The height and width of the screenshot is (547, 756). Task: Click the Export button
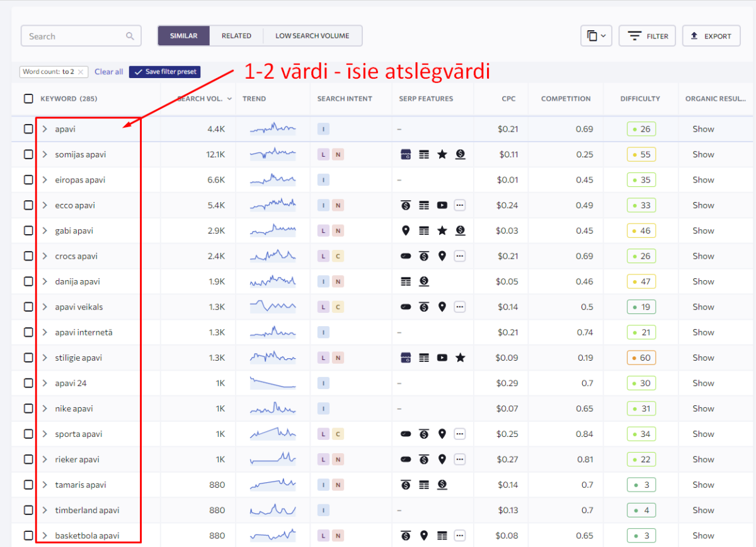click(x=711, y=36)
